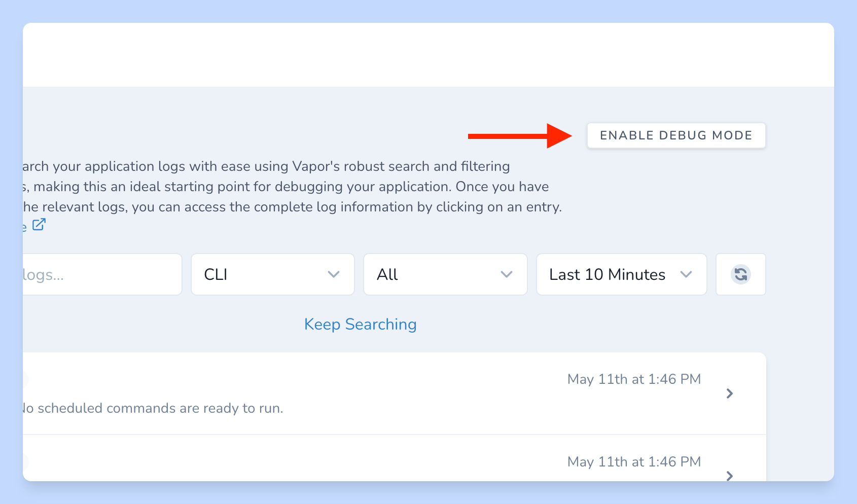Click the external link icon in the description

click(x=39, y=225)
